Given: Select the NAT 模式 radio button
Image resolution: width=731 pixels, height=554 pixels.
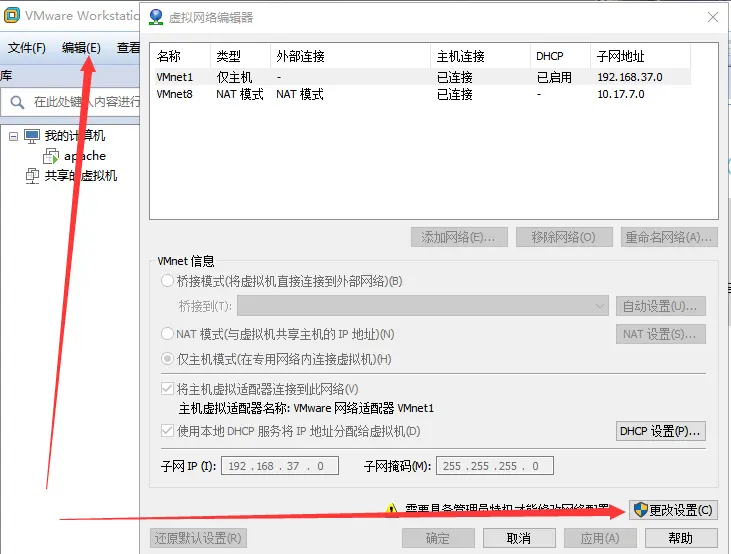Looking at the screenshot, I should point(167,334).
